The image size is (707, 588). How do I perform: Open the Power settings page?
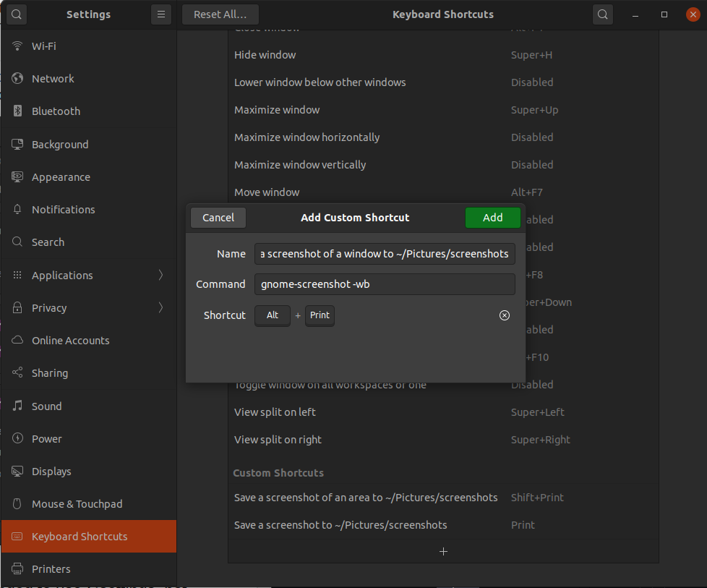tap(46, 438)
